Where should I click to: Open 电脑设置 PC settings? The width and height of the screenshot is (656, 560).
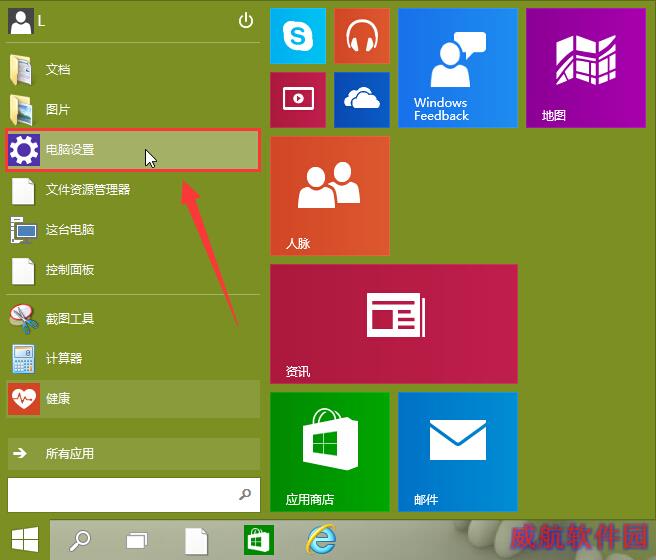(x=133, y=150)
